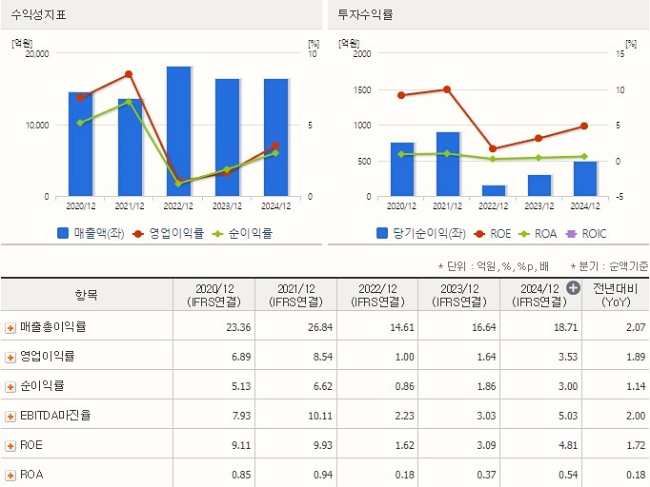Click the 4.81 ROE value

[x=568, y=445]
